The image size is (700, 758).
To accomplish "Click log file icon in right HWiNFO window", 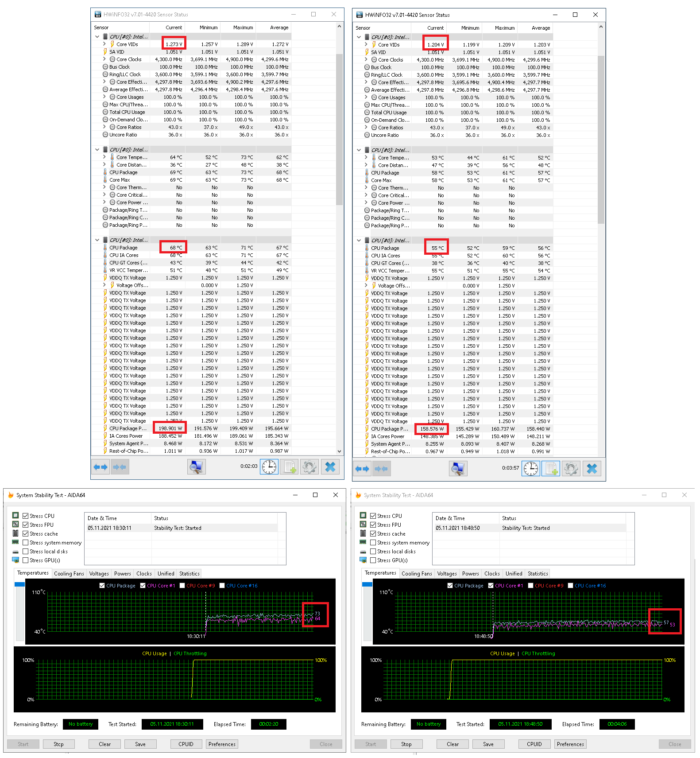I will pyautogui.click(x=551, y=468).
